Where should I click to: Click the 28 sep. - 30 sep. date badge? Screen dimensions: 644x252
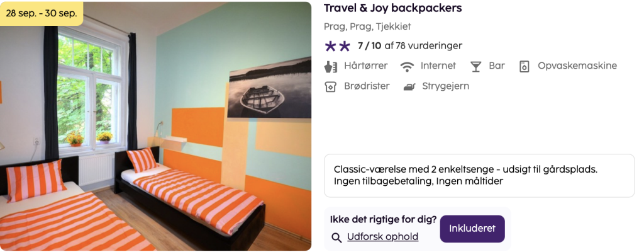pyautogui.click(x=42, y=13)
